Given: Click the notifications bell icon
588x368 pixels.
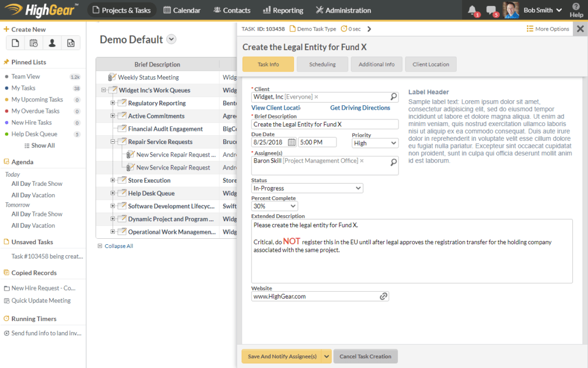Looking at the screenshot, I should pos(471,9).
